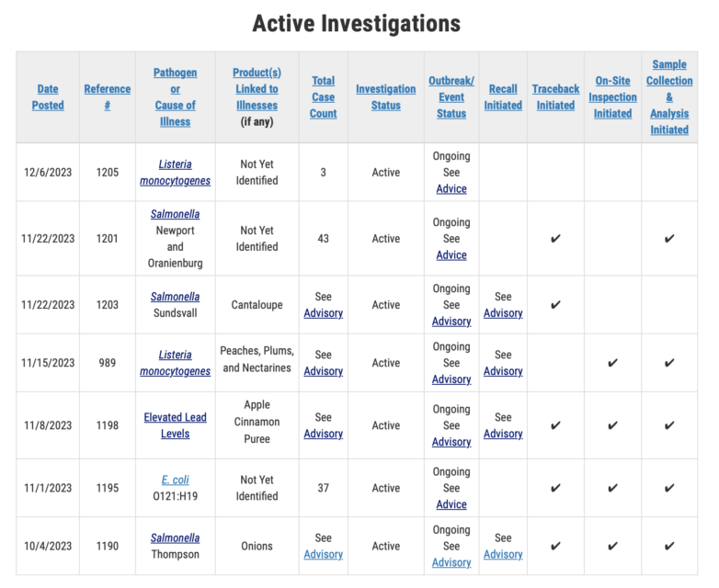
Task: Open Salmonella Thompson pathogen link
Action: click(176, 538)
